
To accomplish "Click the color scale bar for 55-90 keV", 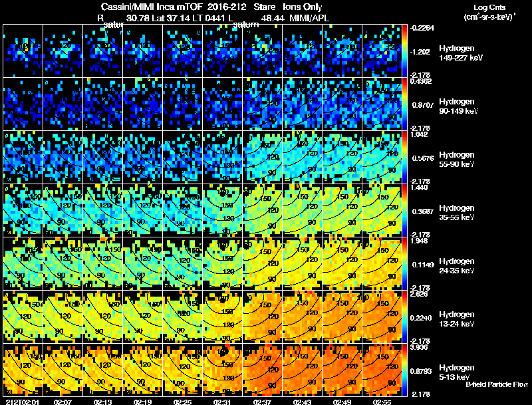I will [404, 157].
